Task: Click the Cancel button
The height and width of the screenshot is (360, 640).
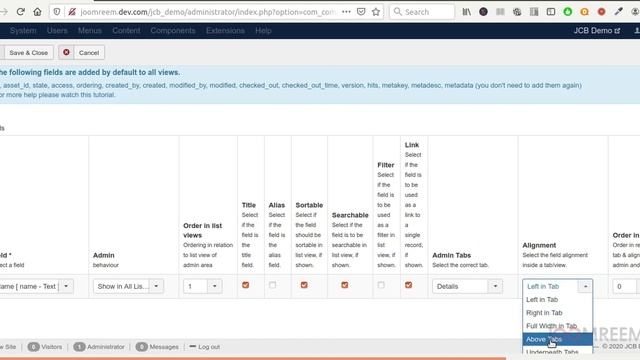Action: [81, 53]
